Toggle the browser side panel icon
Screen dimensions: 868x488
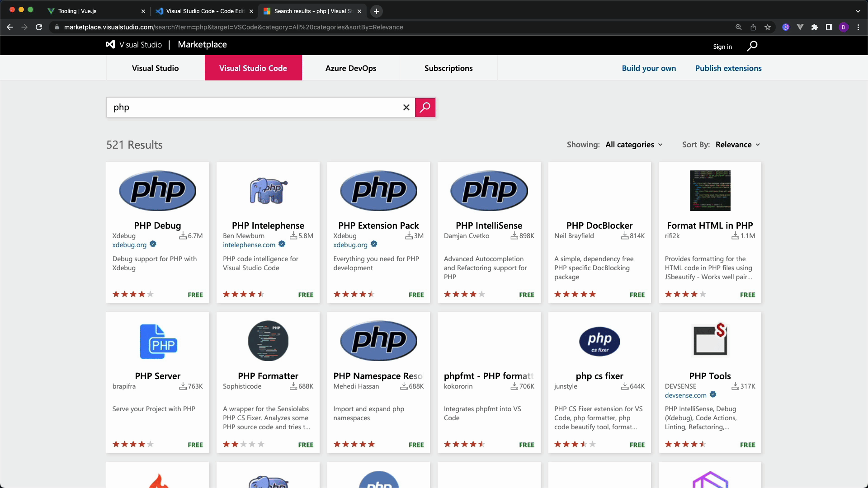(x=829, y=27)
